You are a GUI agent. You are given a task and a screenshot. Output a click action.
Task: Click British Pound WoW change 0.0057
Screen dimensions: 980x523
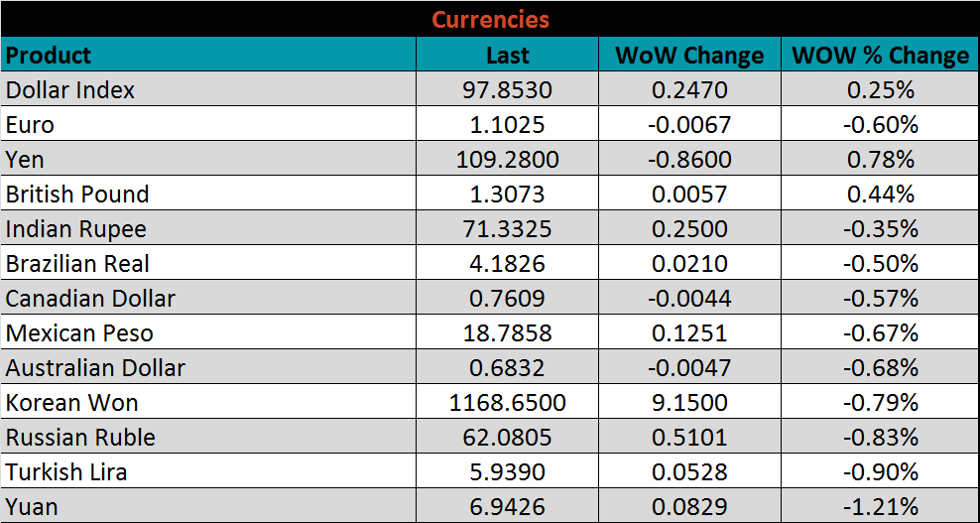coord(689,195)
